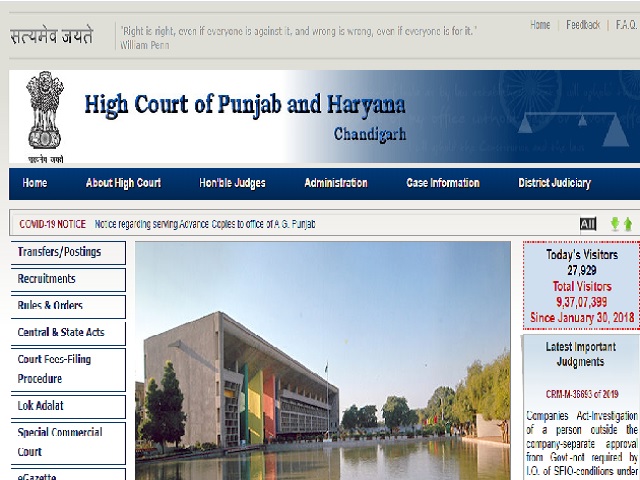640x480 pixels.
Task: Open Recruitments sidebar link
Action: [x=68, y=279]
